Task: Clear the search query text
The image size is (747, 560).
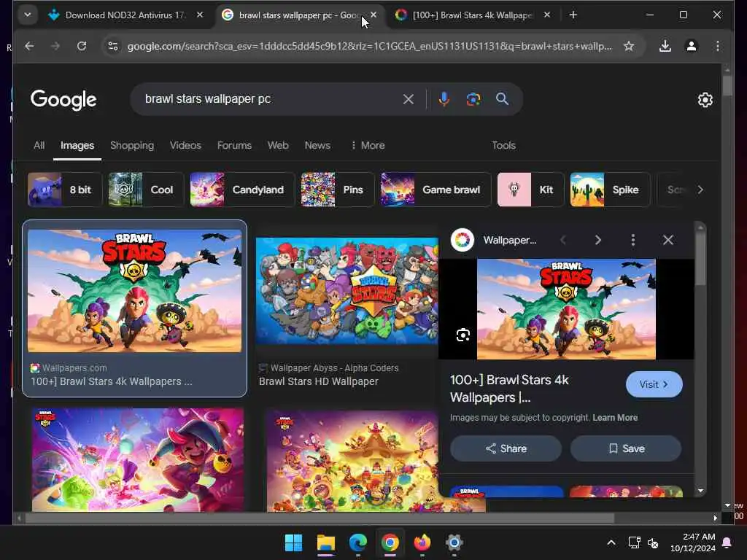Action: 409,99
